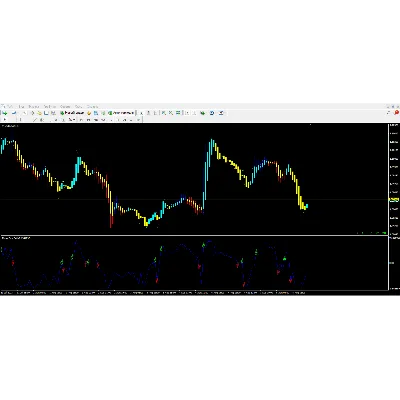400x400 pixels.
Task: Toggle the Strategy Tester icon
Action: [x=53, y=113]
